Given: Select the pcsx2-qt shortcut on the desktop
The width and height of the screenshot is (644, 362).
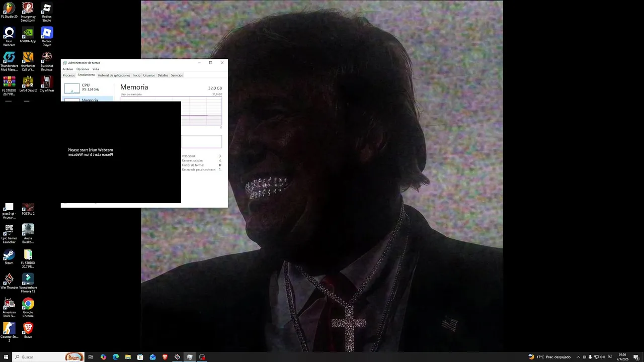Looking at the screenshot, I should tap(9, 211).
